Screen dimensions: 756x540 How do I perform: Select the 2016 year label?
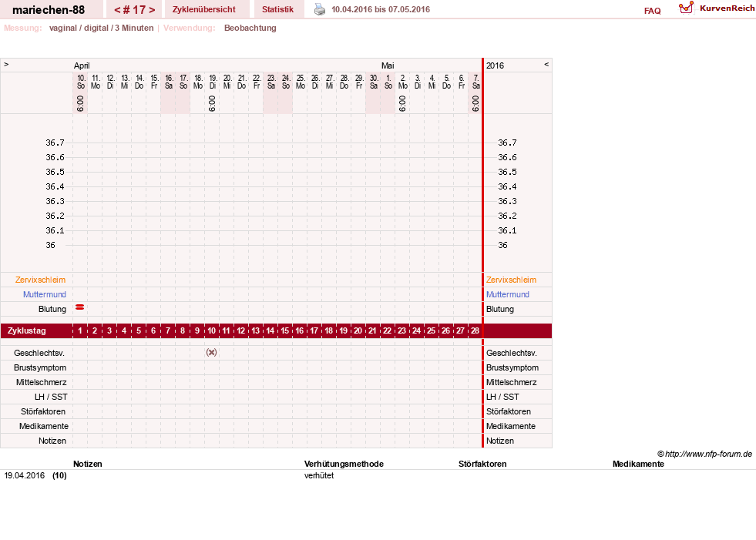point(495,65)
